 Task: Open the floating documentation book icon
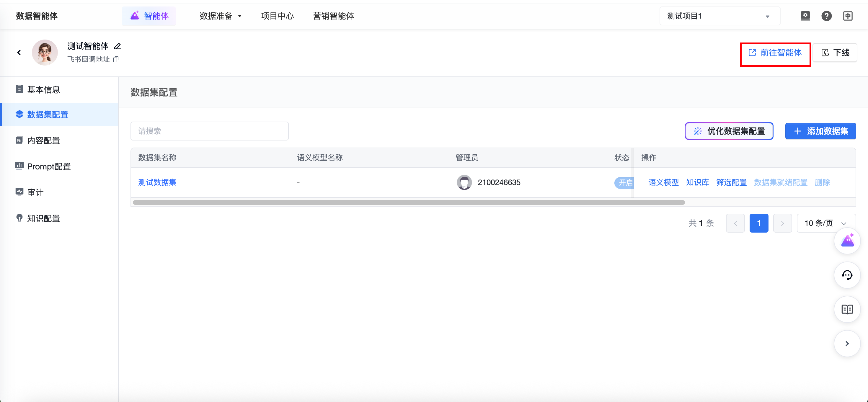(x=847, y=309)
